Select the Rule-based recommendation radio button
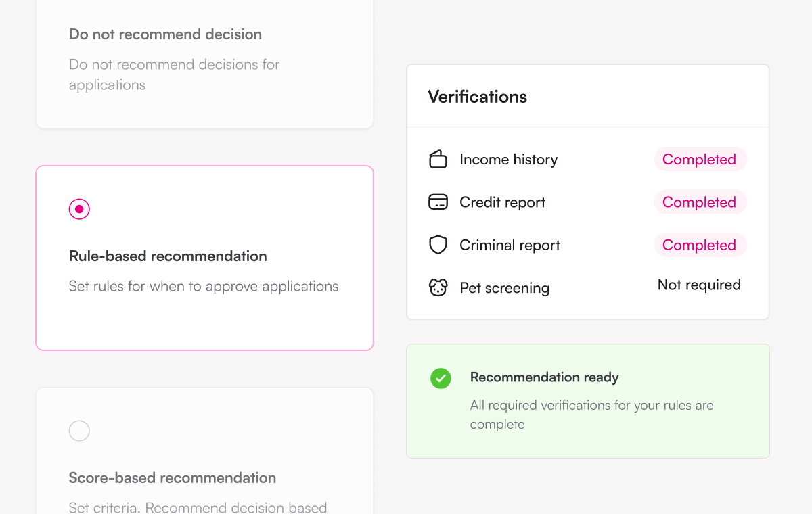The width and height of the screenshot is (812, 514). [79, 209]
